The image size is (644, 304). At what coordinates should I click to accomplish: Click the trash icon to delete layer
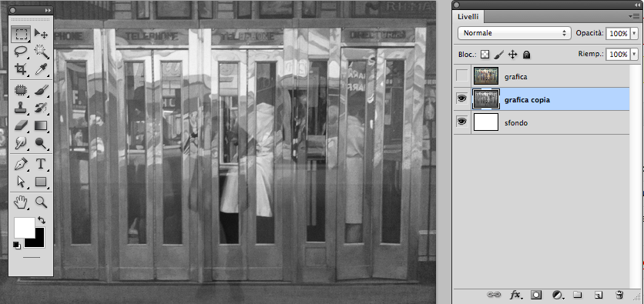619,295
